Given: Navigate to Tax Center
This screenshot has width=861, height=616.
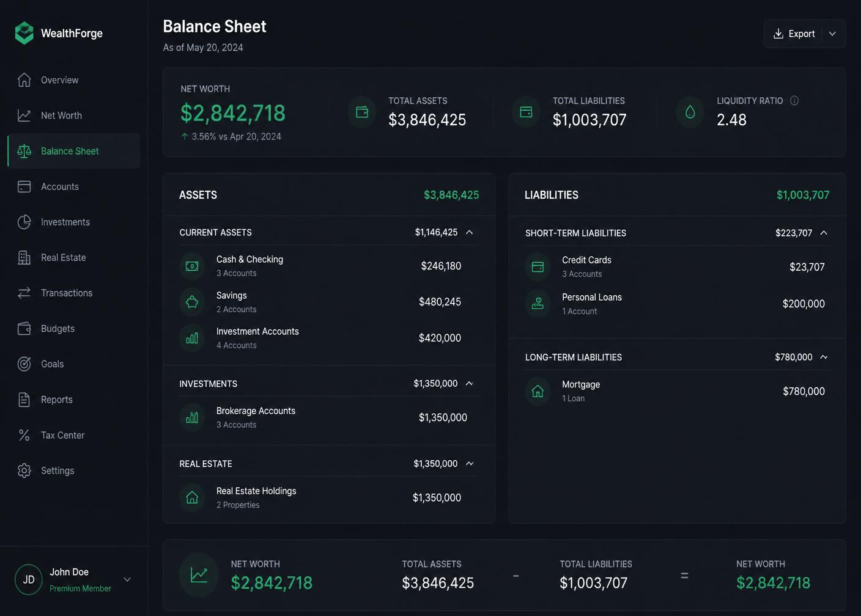Looking at the screenshot, I should click(74, 435).
